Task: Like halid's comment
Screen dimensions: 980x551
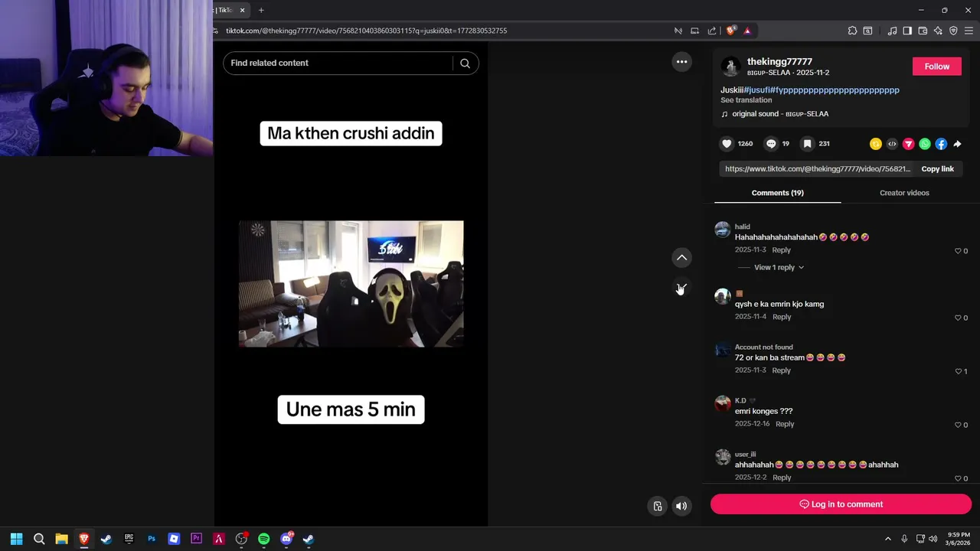Action: point(958,251)
